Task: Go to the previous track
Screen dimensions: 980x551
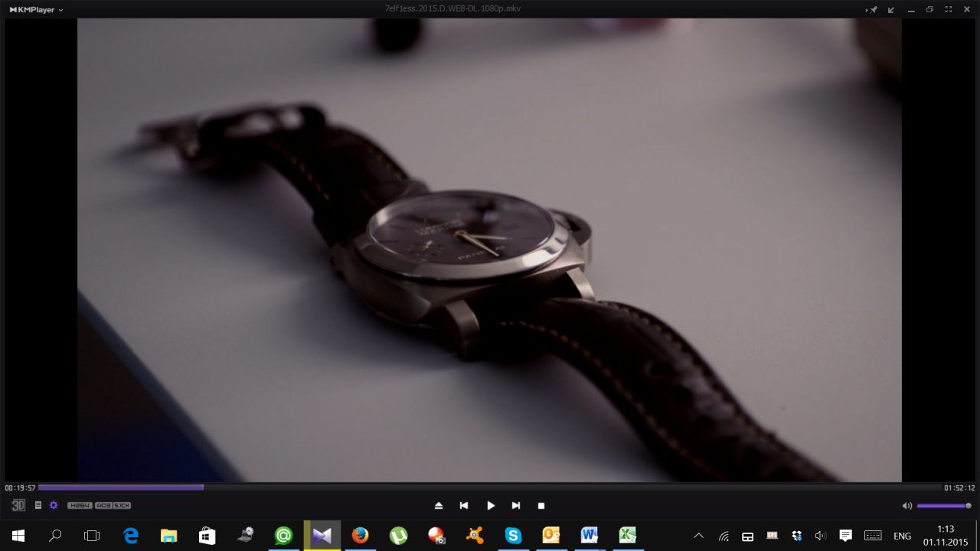Action: tap(463, 506)
